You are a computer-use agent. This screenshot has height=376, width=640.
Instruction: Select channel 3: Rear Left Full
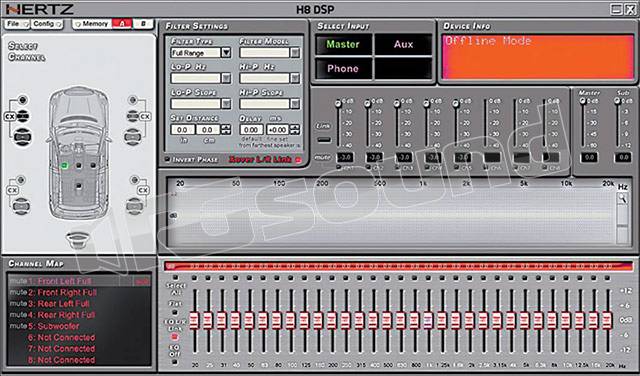click(x=79, y=304)
